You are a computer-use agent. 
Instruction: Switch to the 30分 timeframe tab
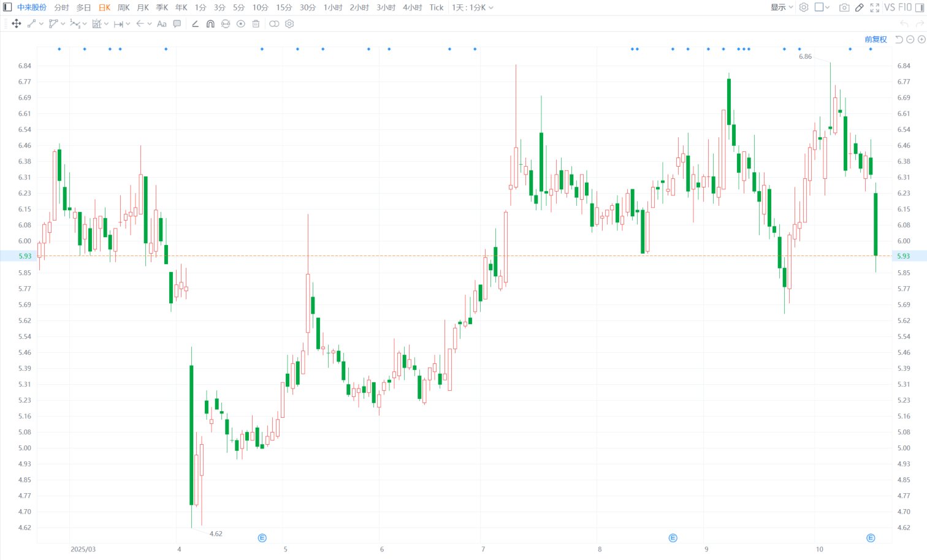pyautogui.click(x=308, y=7)
